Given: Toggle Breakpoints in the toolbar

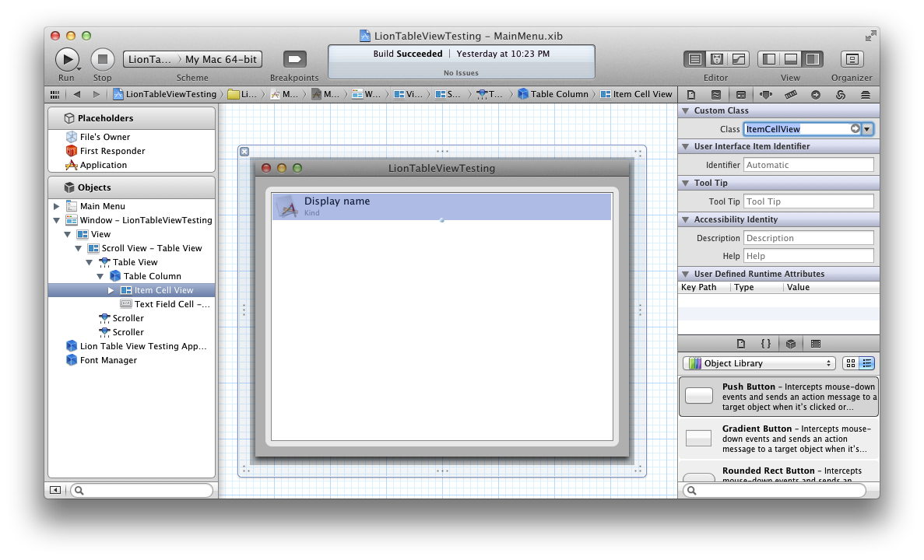Looking at the screenshot, I should click(295, 59).
